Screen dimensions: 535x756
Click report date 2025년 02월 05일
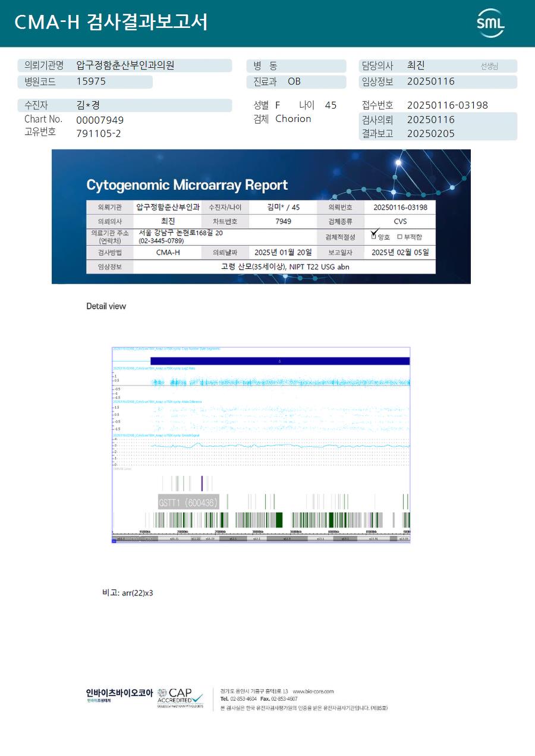click(x=400, y=252)
